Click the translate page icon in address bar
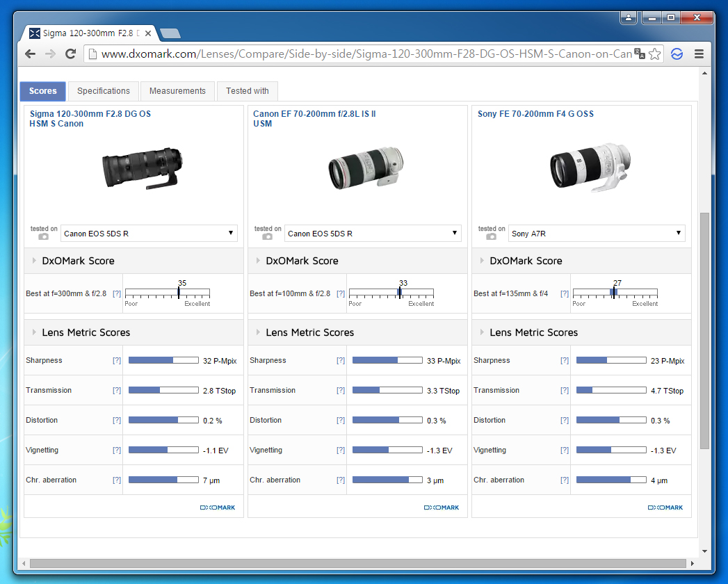Viewport: 728px width, 584px height. pos(639,54)
